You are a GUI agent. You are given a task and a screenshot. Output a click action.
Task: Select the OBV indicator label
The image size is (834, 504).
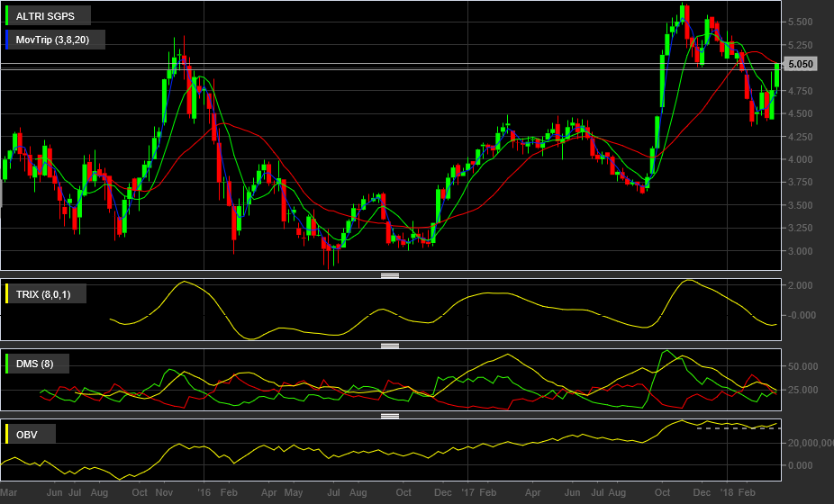[27, 435]
